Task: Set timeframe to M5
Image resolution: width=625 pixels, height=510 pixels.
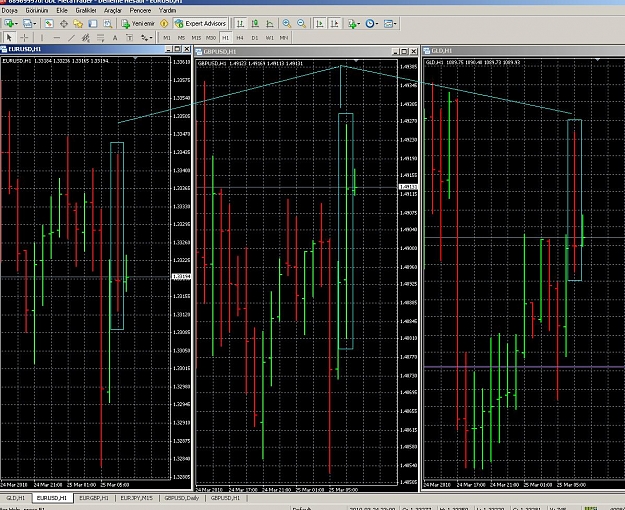Action: coord(181,38)
